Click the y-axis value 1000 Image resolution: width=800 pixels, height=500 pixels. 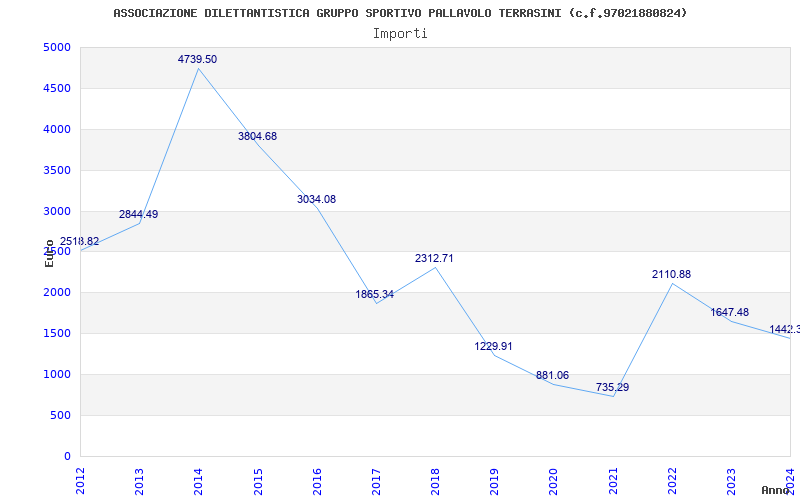click(57, 374)
